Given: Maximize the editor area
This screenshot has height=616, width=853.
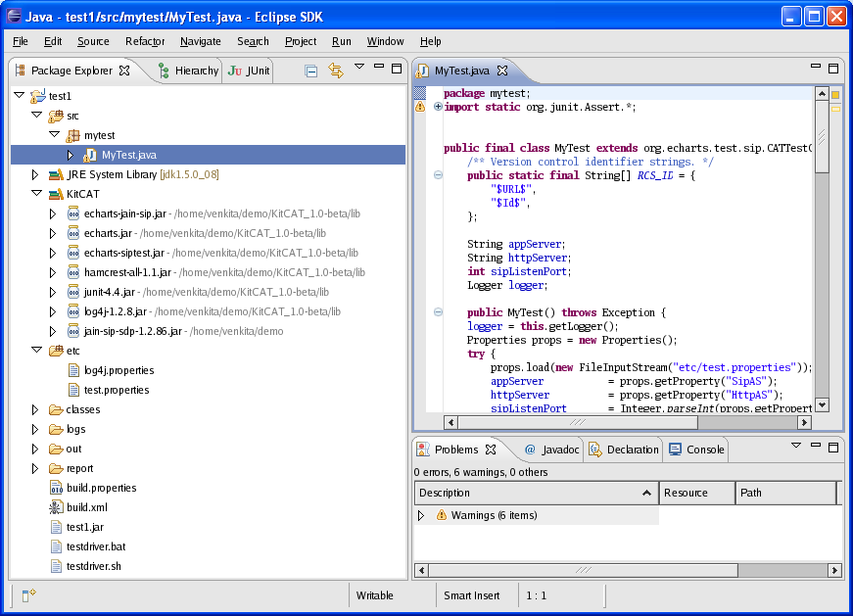Looking at the screenshot, I should [832, 68].
